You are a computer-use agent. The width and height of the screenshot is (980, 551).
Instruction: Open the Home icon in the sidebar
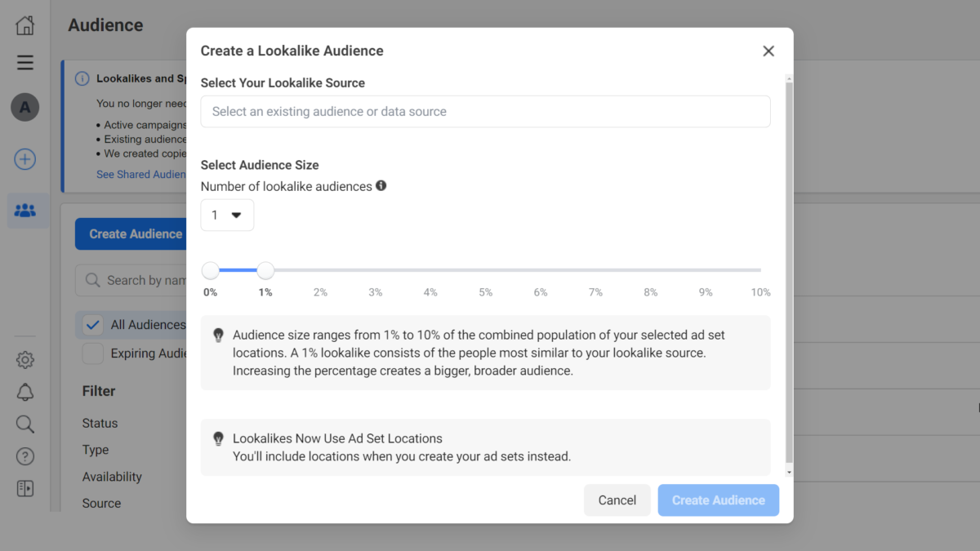click(24, 24)
